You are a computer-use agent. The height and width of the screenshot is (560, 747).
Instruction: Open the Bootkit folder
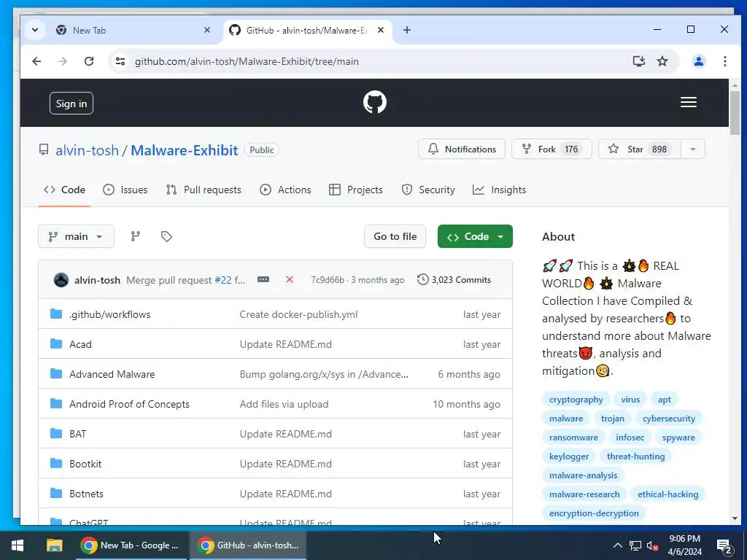point(85,464)
